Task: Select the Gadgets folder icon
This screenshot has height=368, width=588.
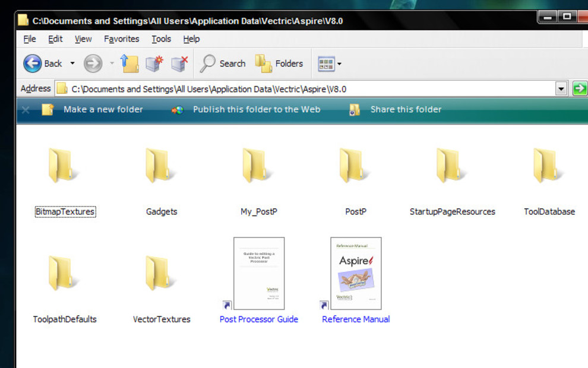Action: tap(160, 165)
